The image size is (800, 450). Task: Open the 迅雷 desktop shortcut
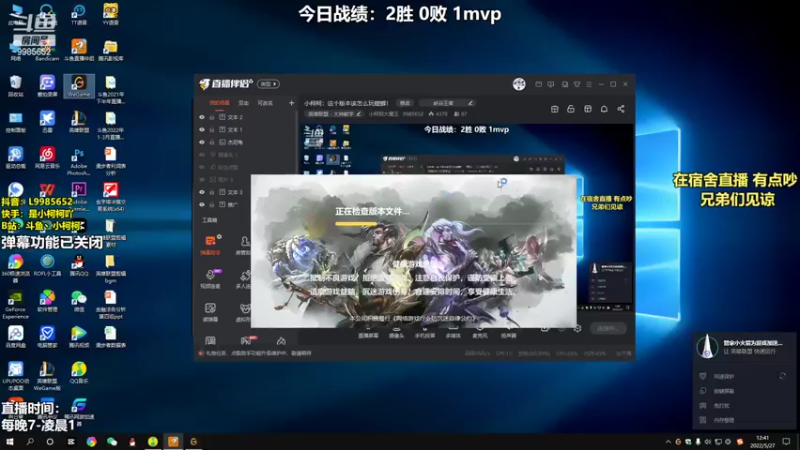tap(47, 122)
